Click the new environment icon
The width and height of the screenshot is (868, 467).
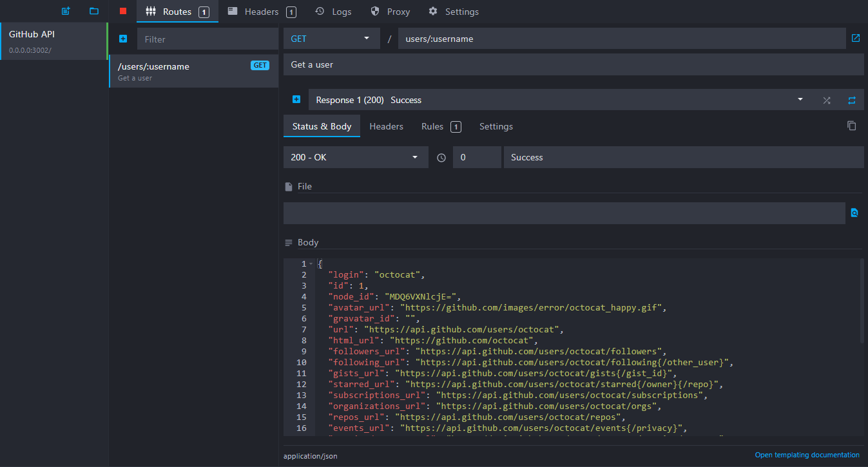[x=65, y=12]
